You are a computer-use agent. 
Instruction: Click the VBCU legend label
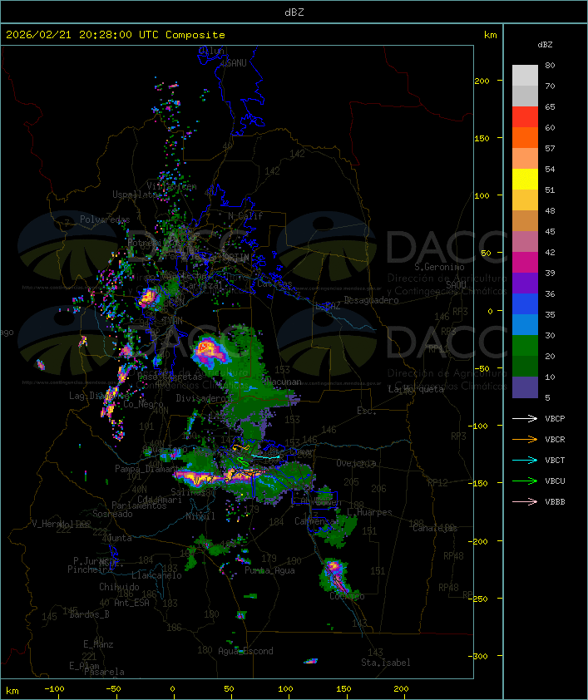[555, 481]
